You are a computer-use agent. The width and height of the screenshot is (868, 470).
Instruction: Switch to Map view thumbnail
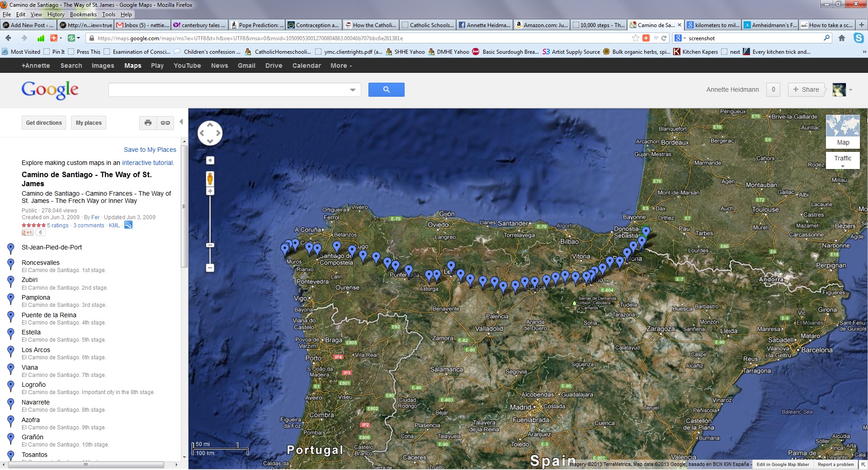click(x=843, y=131)
